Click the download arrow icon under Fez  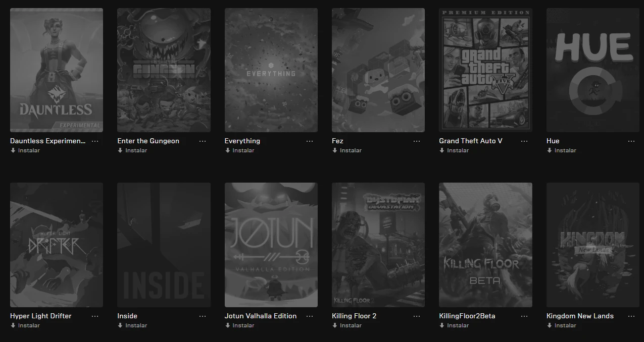pos(334,150)
